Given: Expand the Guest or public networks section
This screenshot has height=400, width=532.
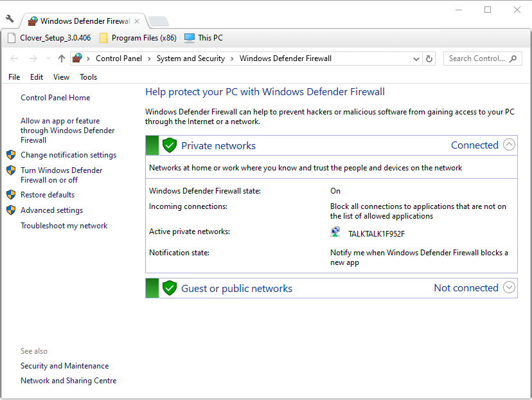Looking at the screenshot, I should [x=509, y=287].
